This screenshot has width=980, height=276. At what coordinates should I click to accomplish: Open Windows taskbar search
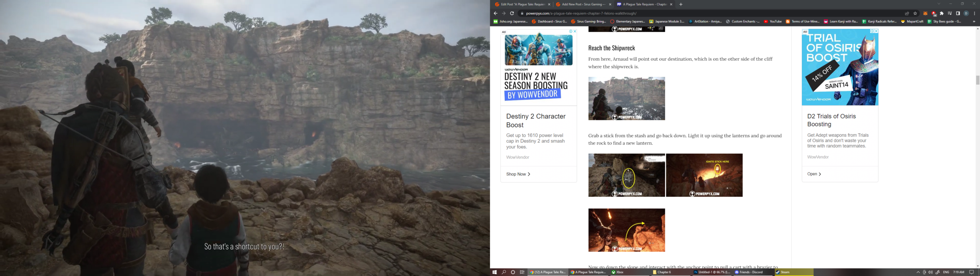coord(504,272)
